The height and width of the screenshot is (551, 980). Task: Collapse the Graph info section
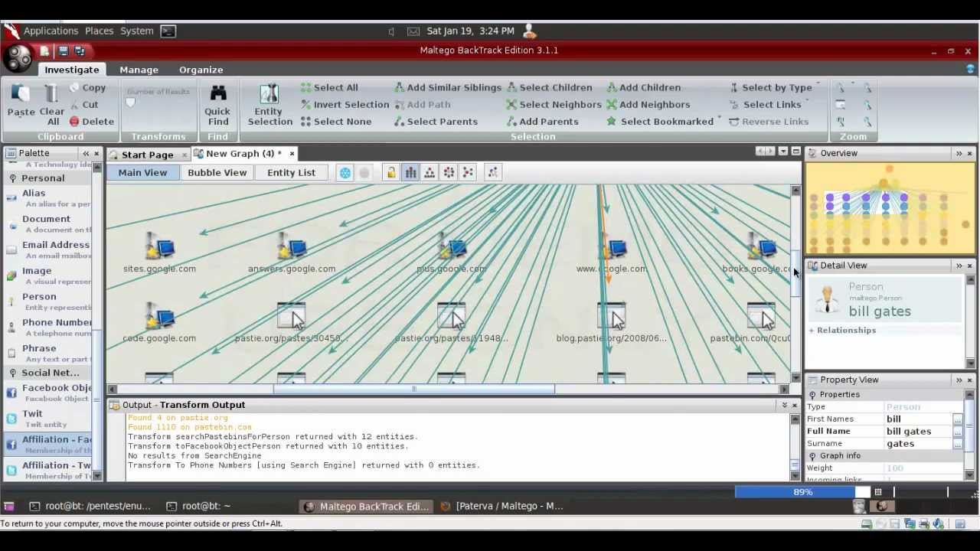812,456
